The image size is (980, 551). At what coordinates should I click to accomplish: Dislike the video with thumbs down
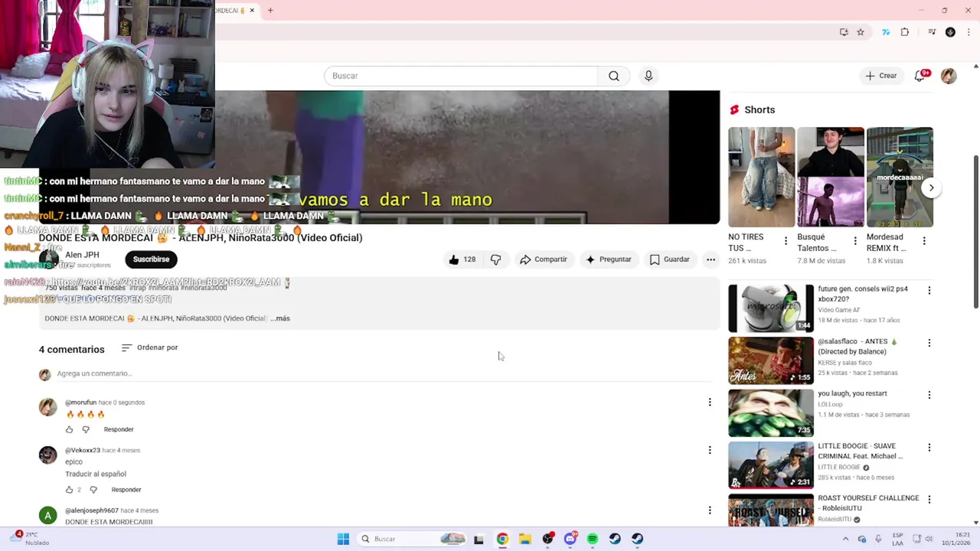[496, 259]
